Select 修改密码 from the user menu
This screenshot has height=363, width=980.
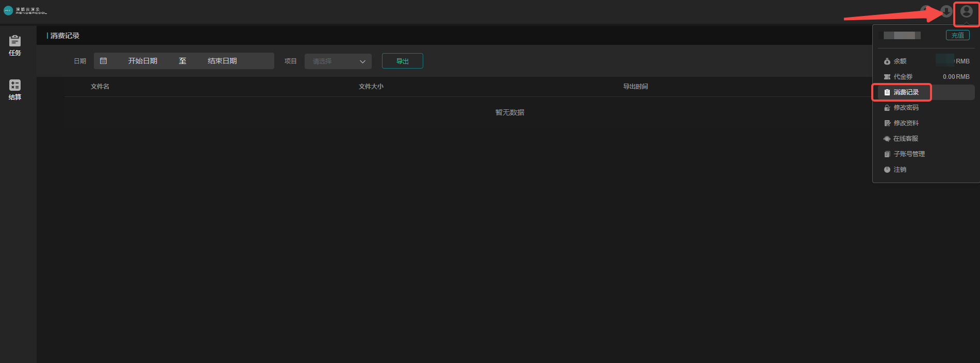[906, 108]
